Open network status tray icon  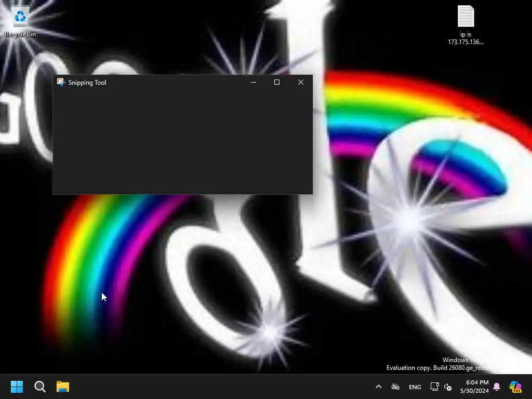tap(435, 387)
